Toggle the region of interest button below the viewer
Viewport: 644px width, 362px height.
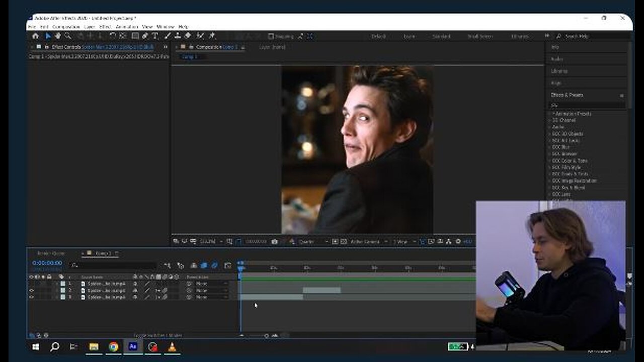click(336, 242)
